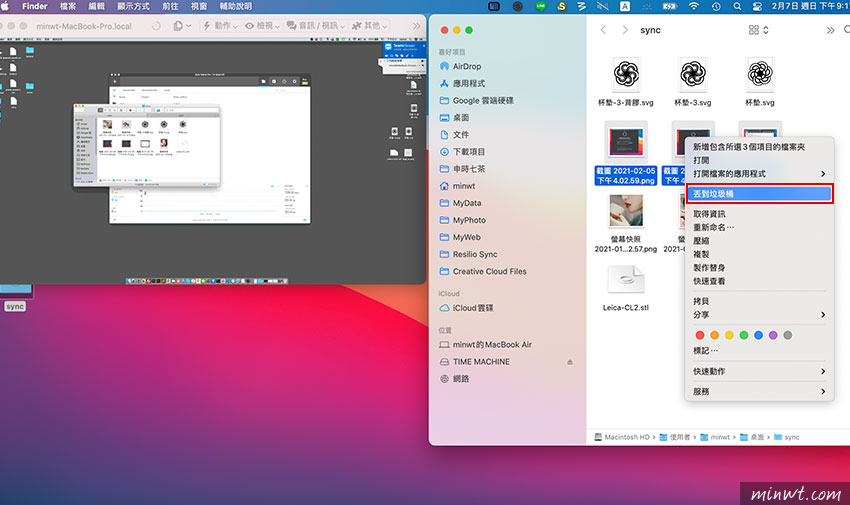The image size is (850, 505).
Task: Choose 丟到垃圾桶 in context menu
Action: pyautogui.click(x=759, y=193)
